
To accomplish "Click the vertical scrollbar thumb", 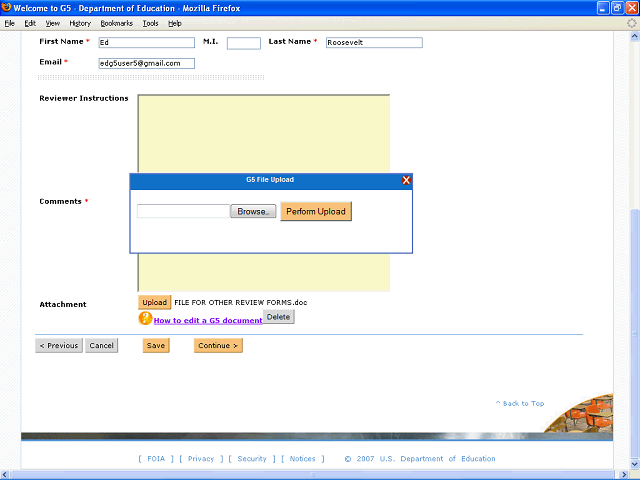I will click(635, 332).
